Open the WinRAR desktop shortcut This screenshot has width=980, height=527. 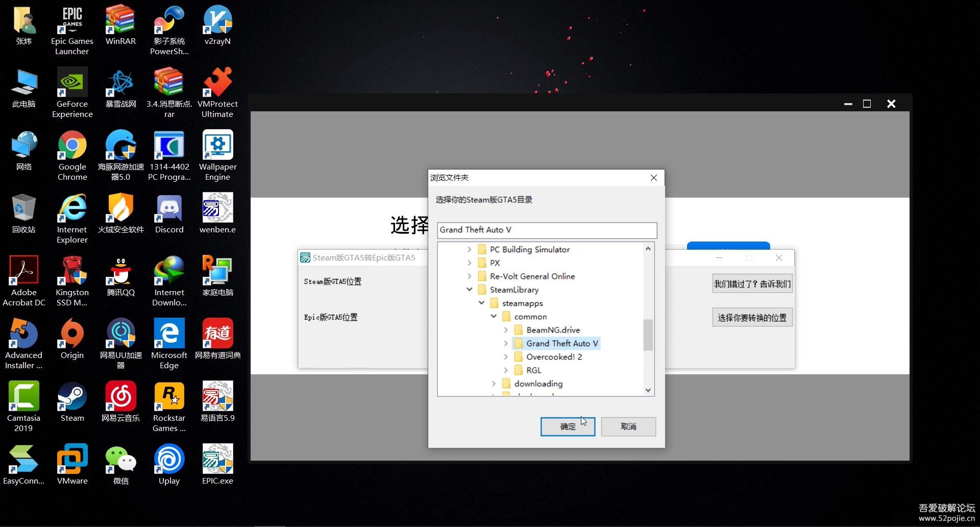coord(120,25)
